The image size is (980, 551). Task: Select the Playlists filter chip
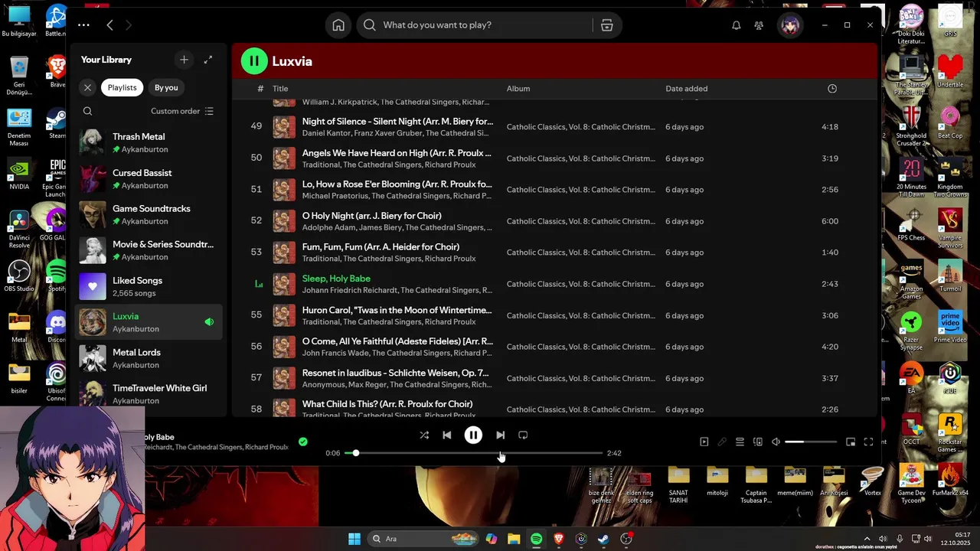[x=122, y=87]
